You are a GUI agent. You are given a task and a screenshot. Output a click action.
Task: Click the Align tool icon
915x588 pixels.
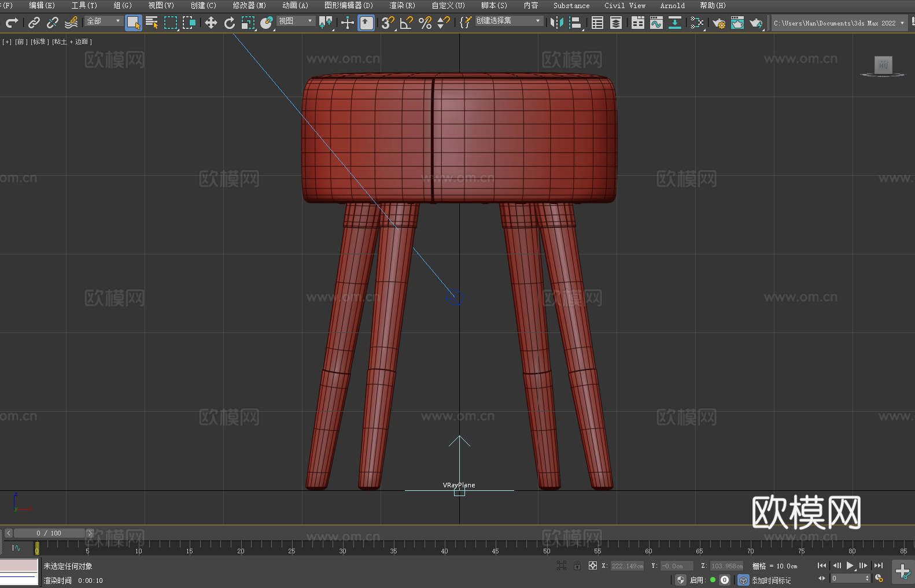point(575,23)
